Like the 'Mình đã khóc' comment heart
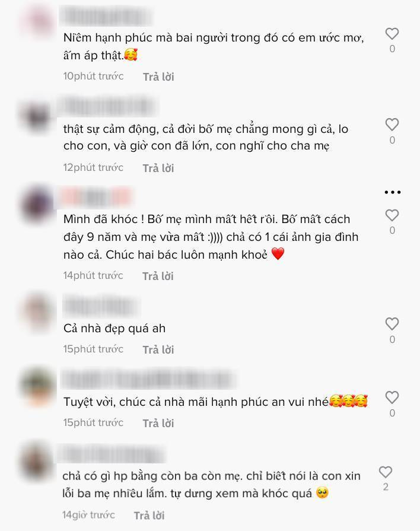 tap(392, 215)
